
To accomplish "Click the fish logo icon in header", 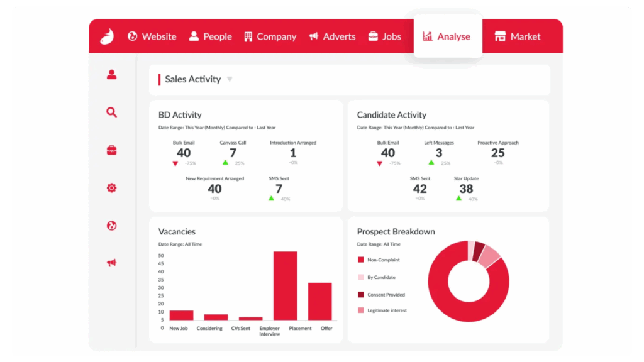I will pos(106,36).
